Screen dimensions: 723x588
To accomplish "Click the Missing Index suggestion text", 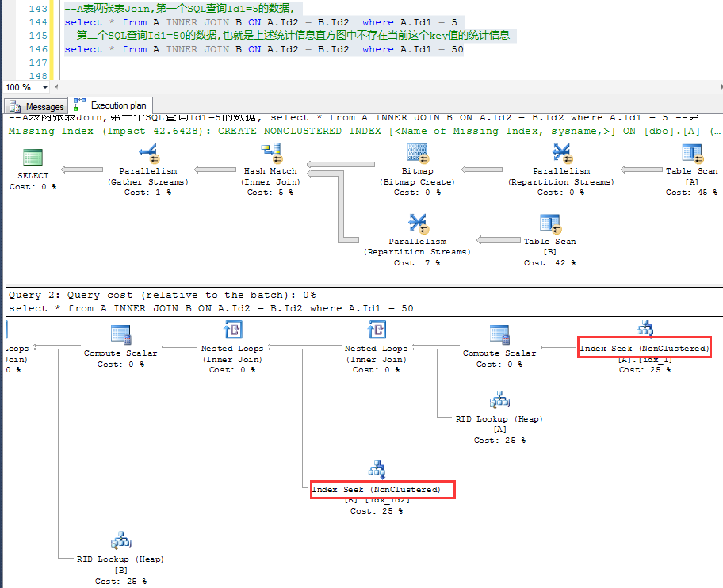I will click(364, 131).
